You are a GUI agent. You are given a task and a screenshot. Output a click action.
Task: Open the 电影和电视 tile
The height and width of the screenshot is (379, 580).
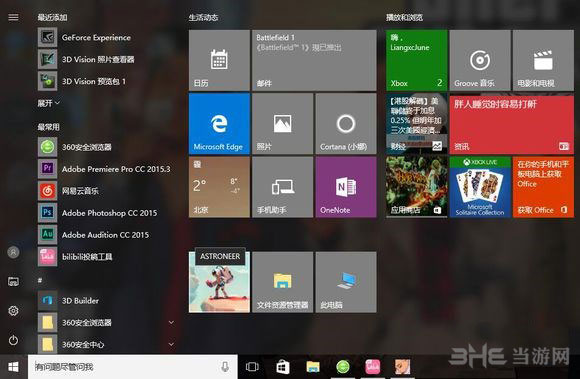coord(543,60)
